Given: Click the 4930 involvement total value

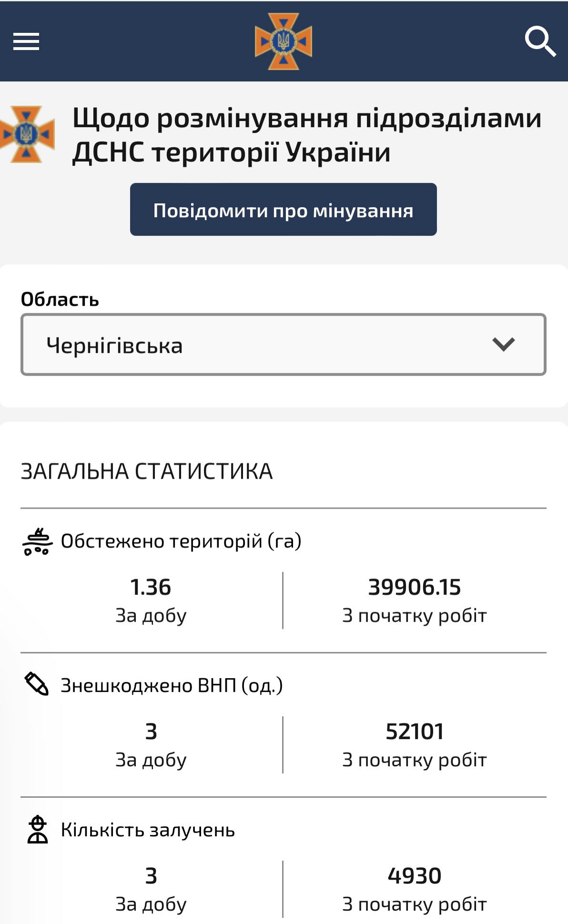Looking at the screenshot, I should [415, 876].
